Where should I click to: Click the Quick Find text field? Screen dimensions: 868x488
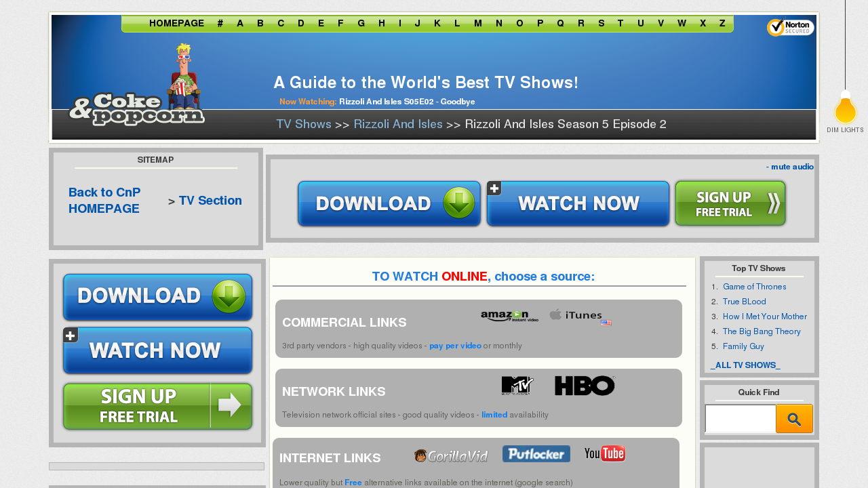click(741, 419)
